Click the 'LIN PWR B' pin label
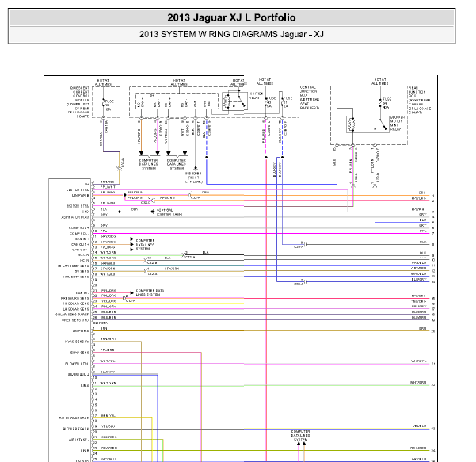 click(81, 195)
